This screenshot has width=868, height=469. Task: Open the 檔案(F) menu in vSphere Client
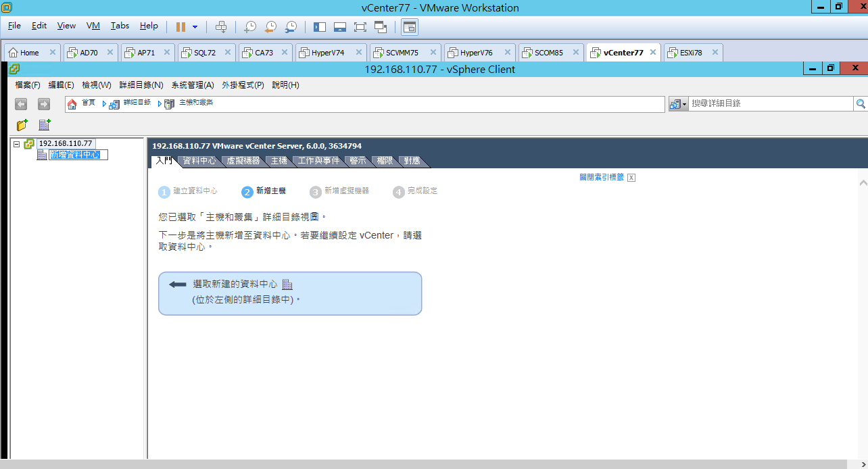pos(28,85)
